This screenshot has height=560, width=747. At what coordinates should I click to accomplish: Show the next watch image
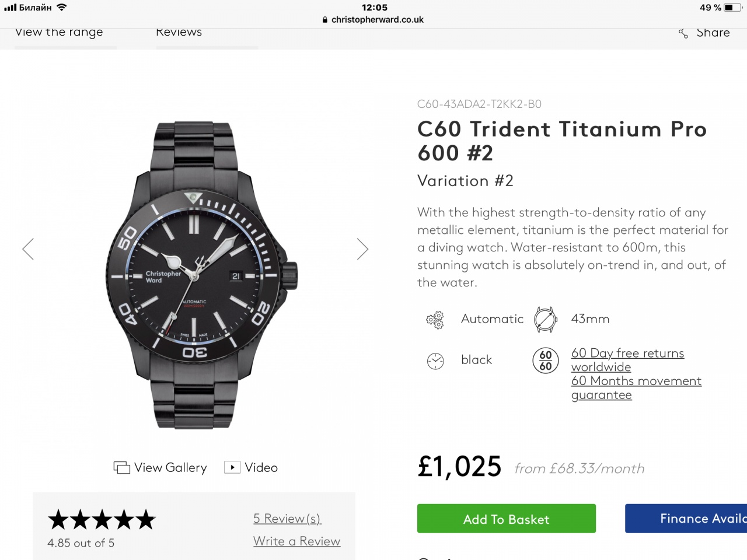(x=362, y=249)
